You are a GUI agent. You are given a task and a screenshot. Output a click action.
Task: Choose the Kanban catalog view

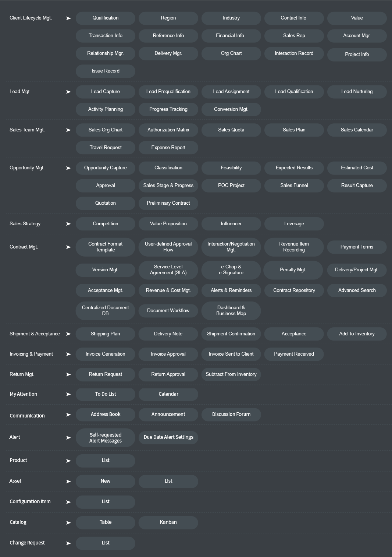[x=168, y=522]
